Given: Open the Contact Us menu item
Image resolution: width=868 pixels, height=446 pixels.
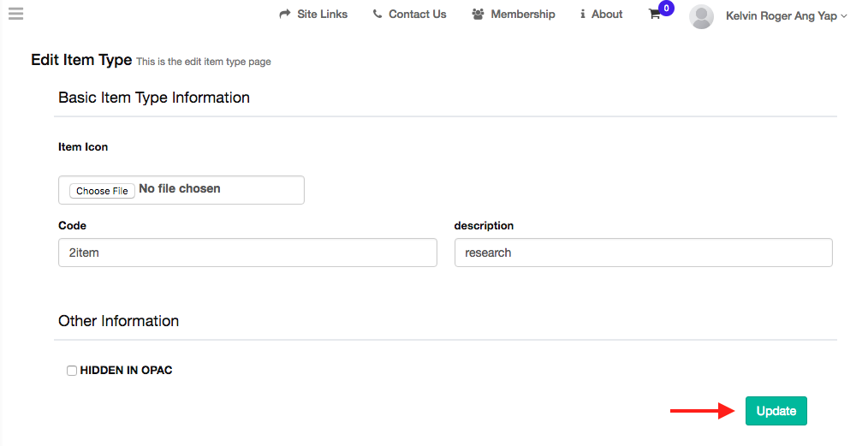Looking at the screenshot, I should point(418,14).
